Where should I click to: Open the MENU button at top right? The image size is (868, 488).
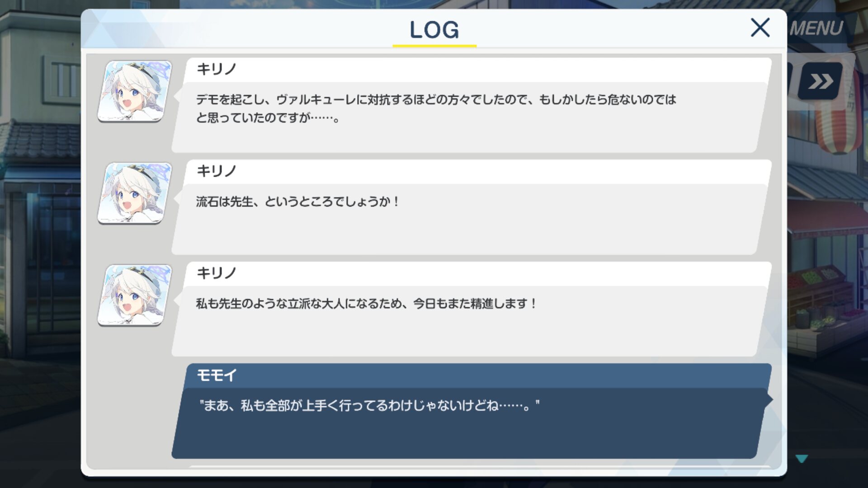tap(816, 28)
